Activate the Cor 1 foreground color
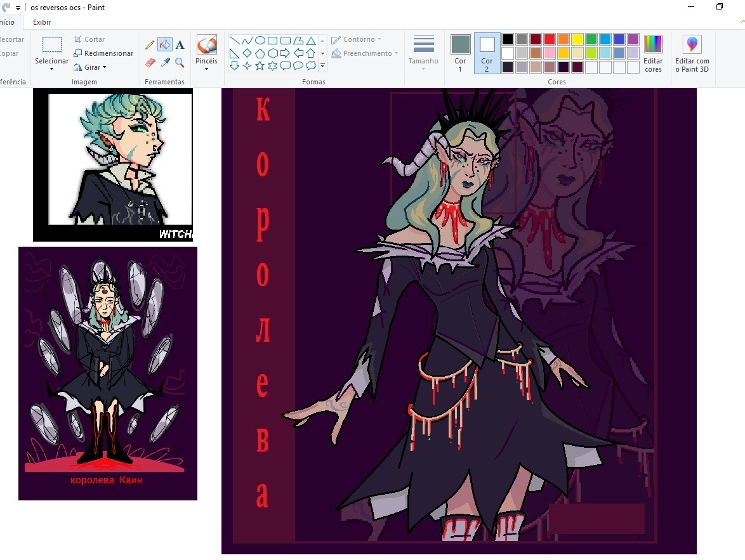Viewport: 745px width, 560px height. click(x=460, y=53)
